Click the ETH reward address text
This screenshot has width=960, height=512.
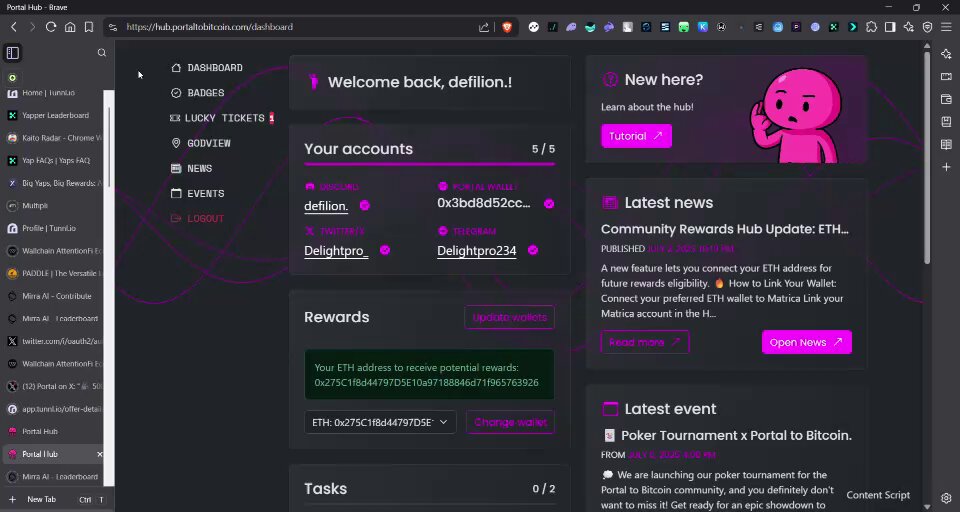[426, 383]
